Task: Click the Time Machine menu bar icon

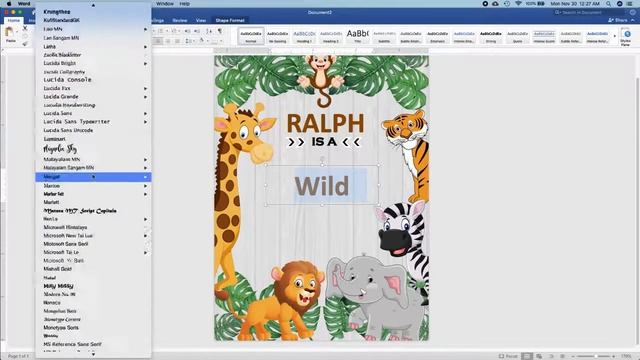Action: tap(507, 4)
